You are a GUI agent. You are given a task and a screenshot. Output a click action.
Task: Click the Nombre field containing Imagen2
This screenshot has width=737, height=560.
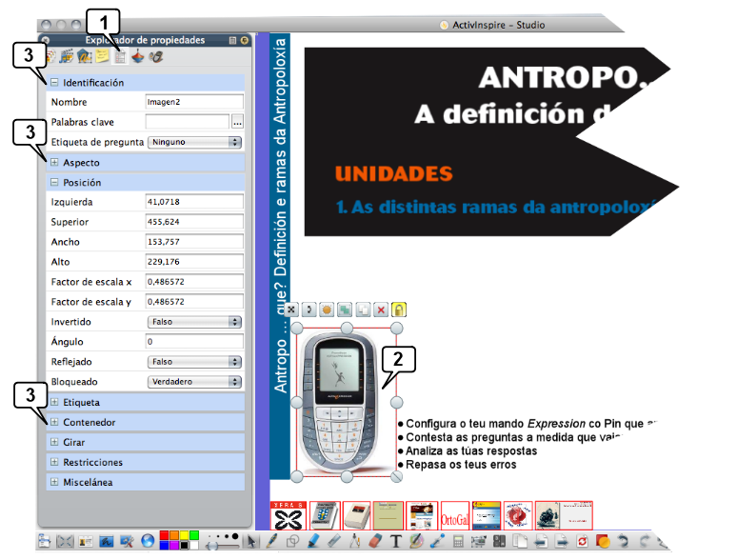[194, 102]
